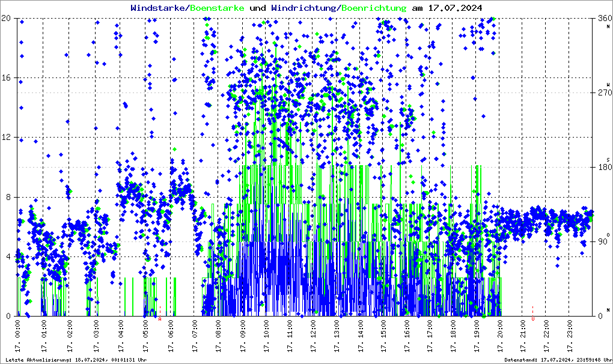Click the 'S' direction label near 180
This screenshot has height=364, width=613.
[x=608, y=160]
